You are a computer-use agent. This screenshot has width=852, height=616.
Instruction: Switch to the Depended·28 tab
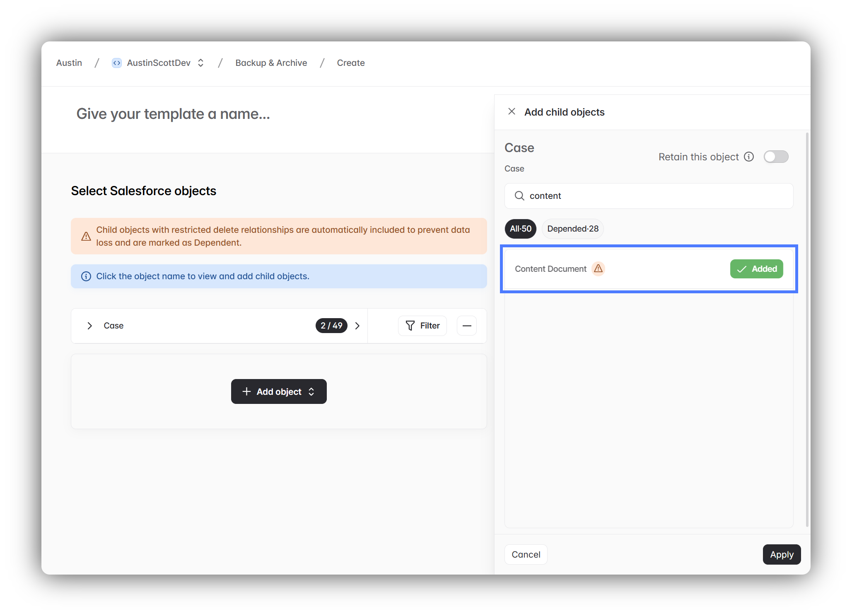point(572,229)
